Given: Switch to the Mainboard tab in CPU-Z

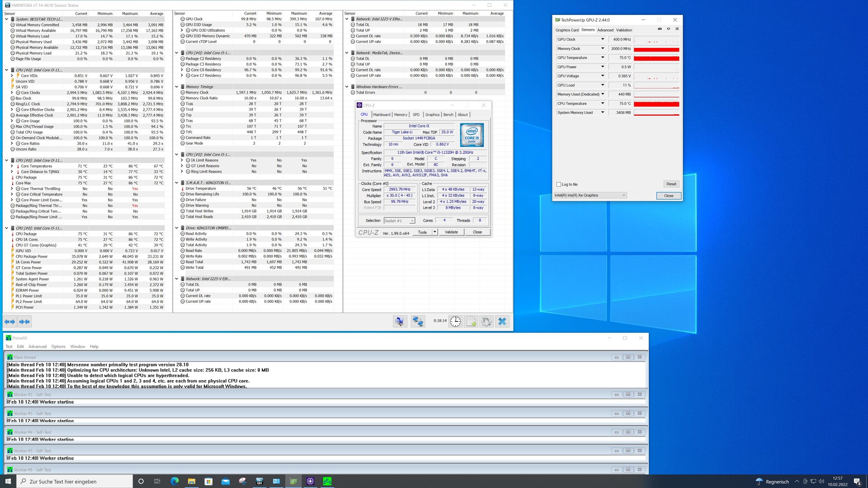Looking at the screenshot, I should click(x=381, y=115).
